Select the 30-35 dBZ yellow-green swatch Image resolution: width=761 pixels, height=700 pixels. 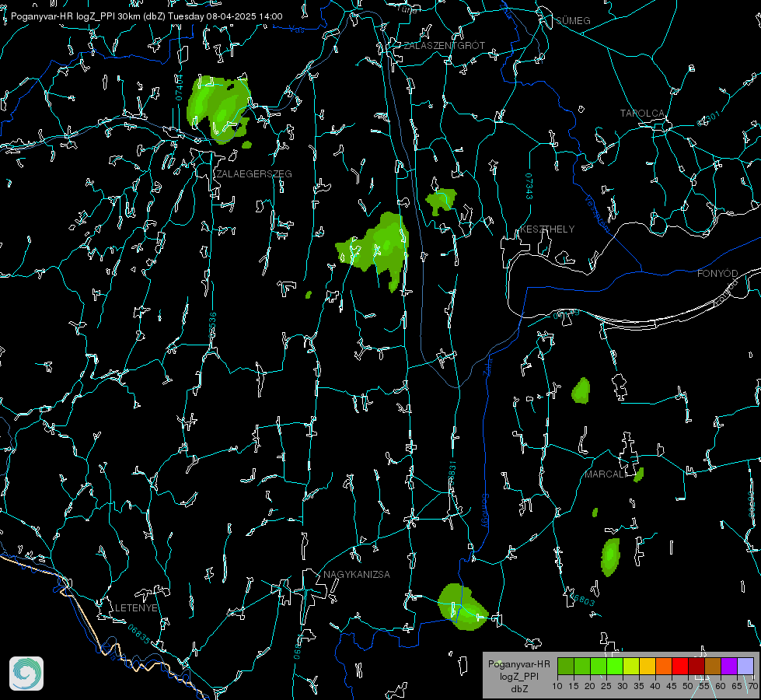pyautogui.click(x=631, y=666)
